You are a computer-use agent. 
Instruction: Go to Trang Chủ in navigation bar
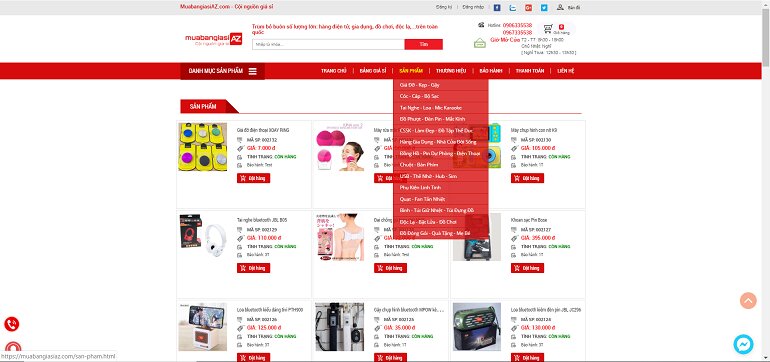(333, 71)
